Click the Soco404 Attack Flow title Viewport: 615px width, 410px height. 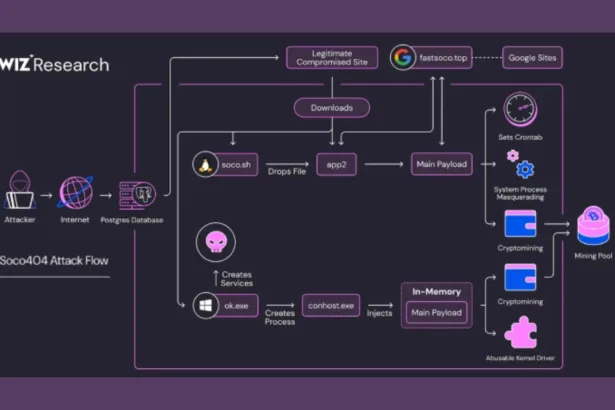tap(54, 261)
